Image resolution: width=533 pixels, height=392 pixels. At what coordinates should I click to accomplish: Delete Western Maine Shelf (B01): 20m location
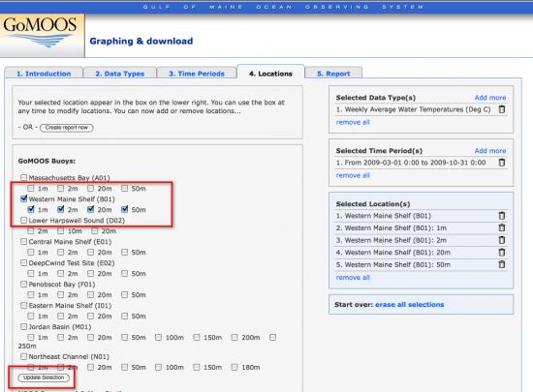point(502,253)
